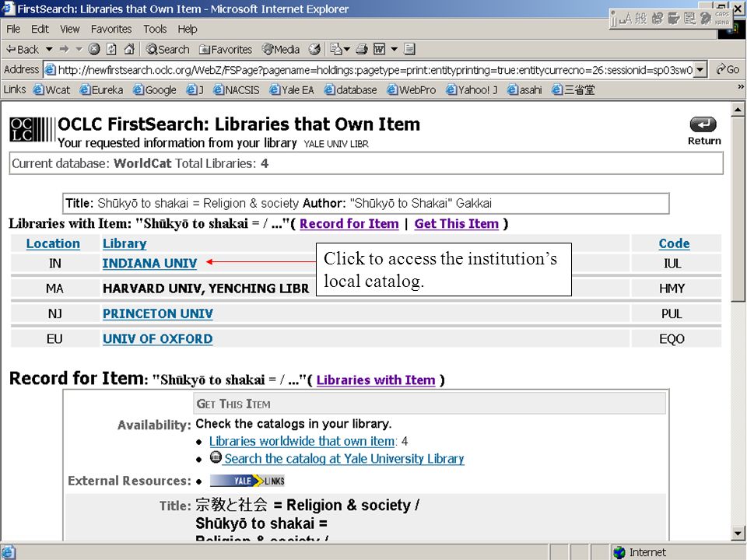This screenshot has width=747, height=560.
Task: Click the page scrollbar up arrow
Action: coord(738,110)
